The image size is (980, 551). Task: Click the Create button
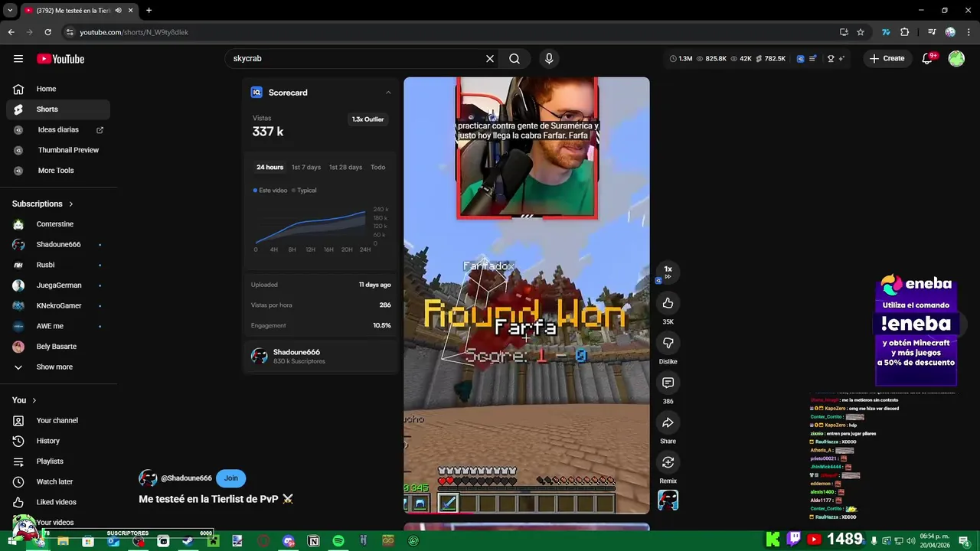coord(887,58)
